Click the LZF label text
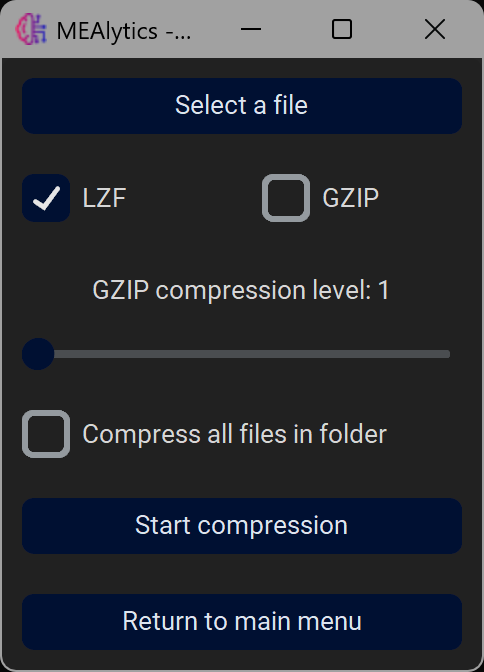Image resolution: width=484 pixels, height=672 pixels. click(x=104, y=198)
